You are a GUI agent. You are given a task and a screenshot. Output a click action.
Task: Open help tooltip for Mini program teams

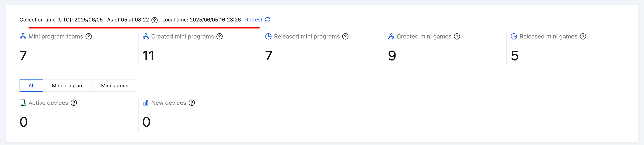[88, 37]
